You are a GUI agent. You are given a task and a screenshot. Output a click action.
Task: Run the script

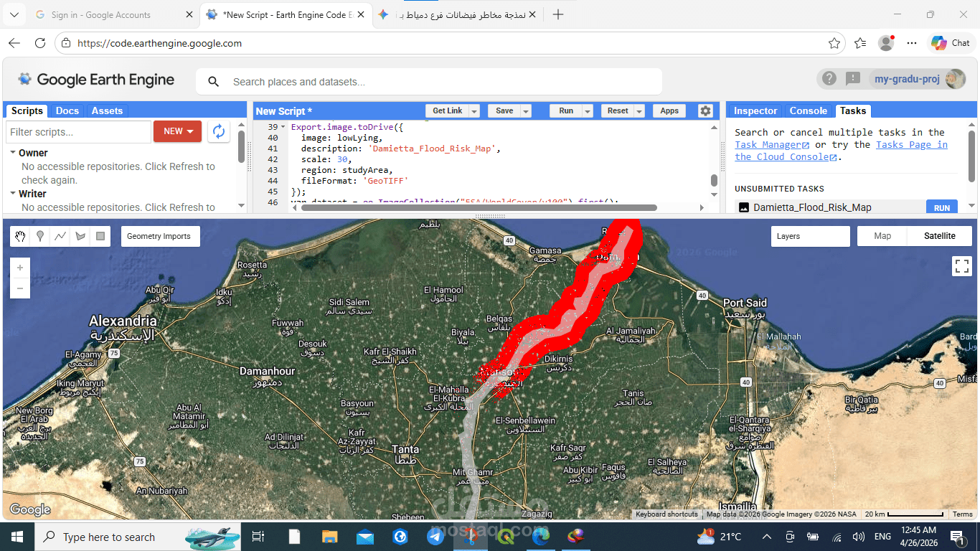pyautogui.click(x=566, y=110)
